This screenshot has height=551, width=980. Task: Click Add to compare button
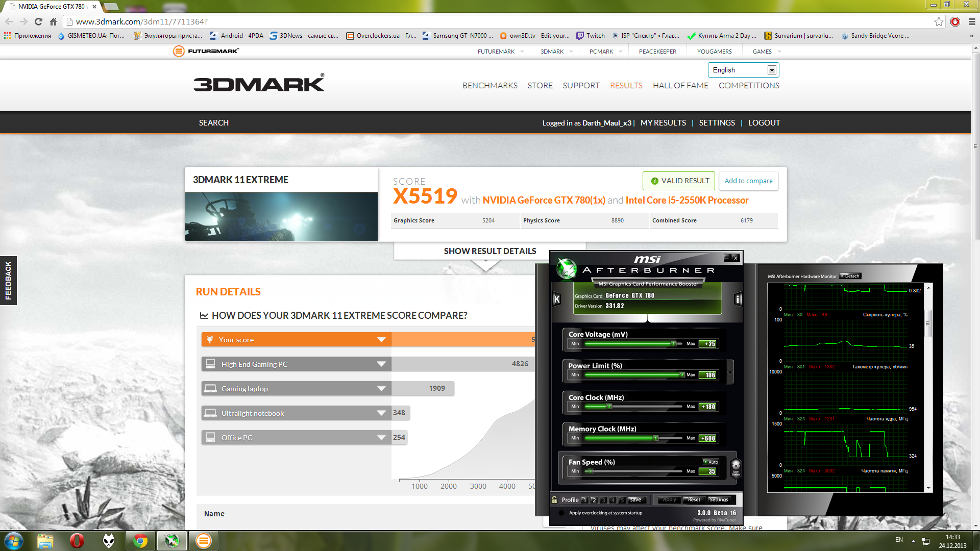click(x=748, y=181)
